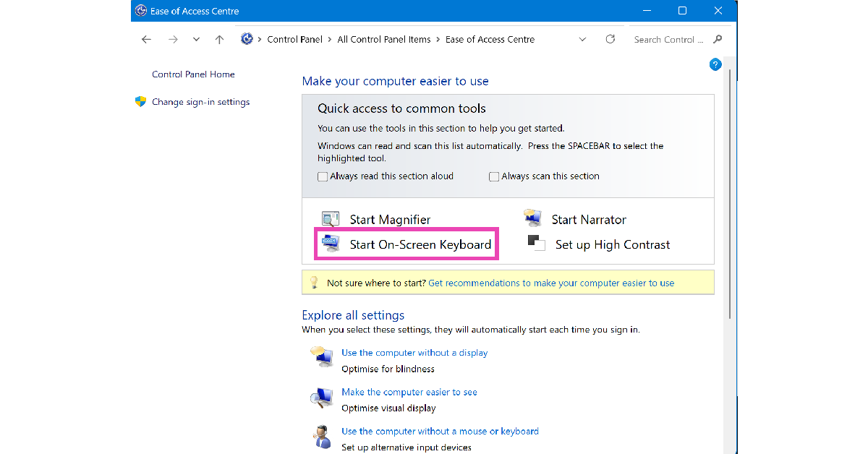Click the Ease of Access Centre icon in the address bar
This screenshot has height=454, width=868.
coord(246,39)
